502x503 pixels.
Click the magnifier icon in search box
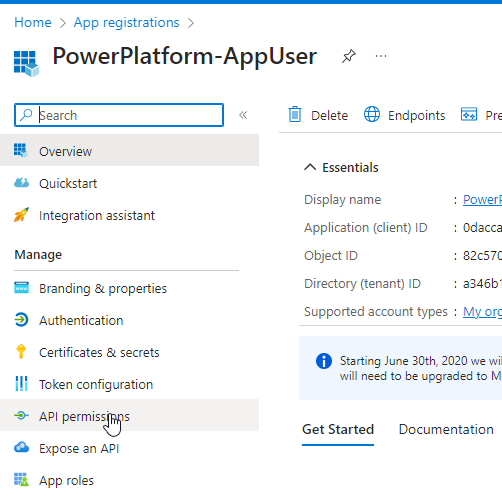[26, 115]
